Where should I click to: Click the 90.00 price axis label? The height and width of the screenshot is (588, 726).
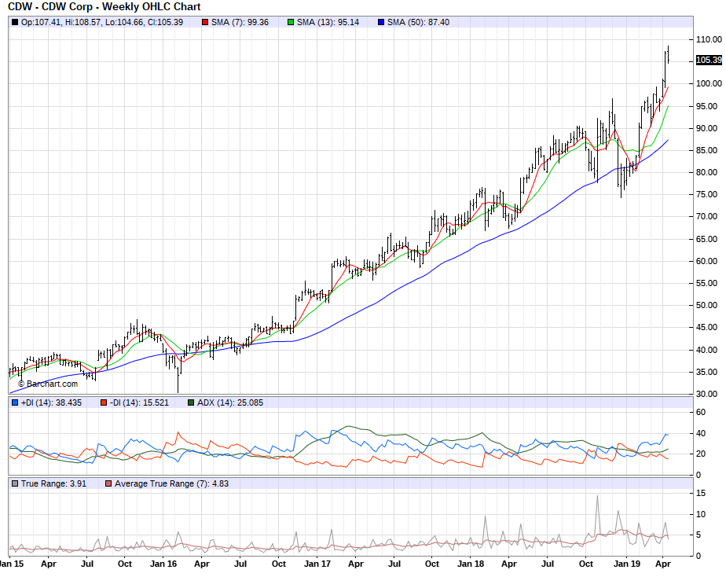coord(707,128)
